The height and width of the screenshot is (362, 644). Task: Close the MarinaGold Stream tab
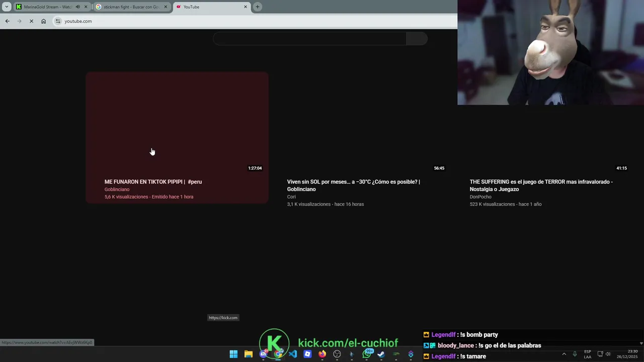86,7
